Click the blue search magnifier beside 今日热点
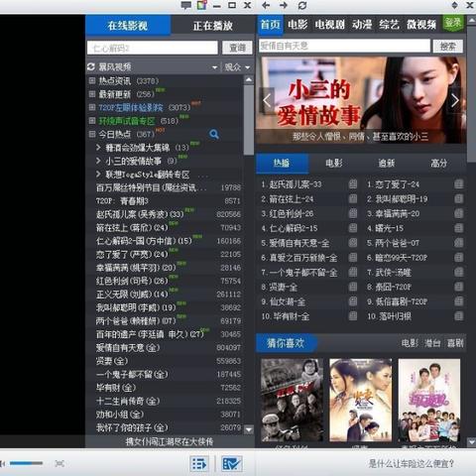 click(x=214, y=134)
